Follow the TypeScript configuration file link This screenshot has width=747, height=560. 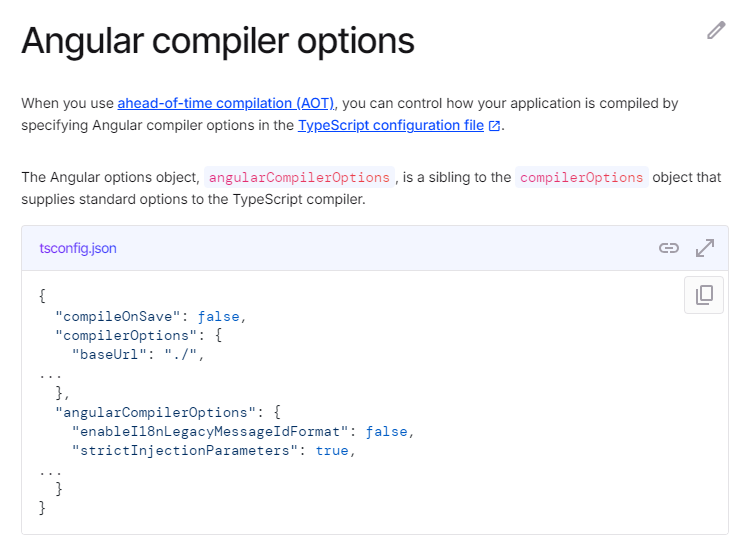click(391, 125)
